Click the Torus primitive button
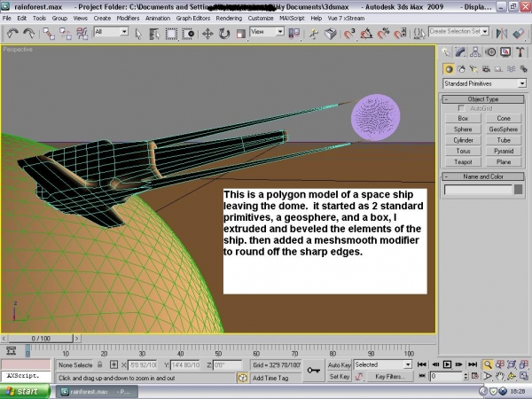This screenshot has height=399, width=532. tap(463, 151)
